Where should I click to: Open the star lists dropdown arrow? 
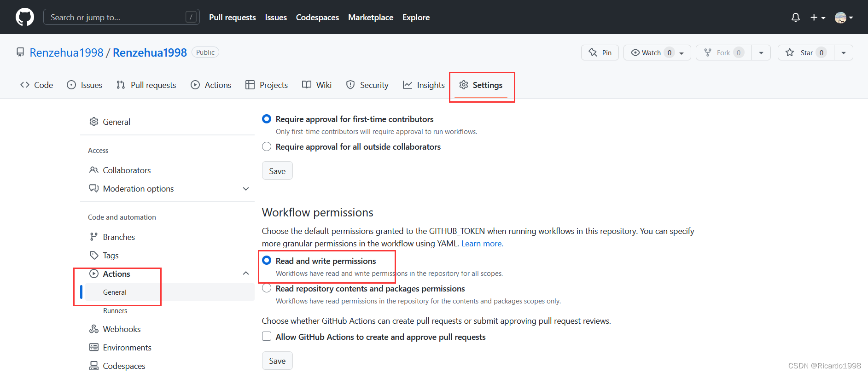(x=844, y=52)
